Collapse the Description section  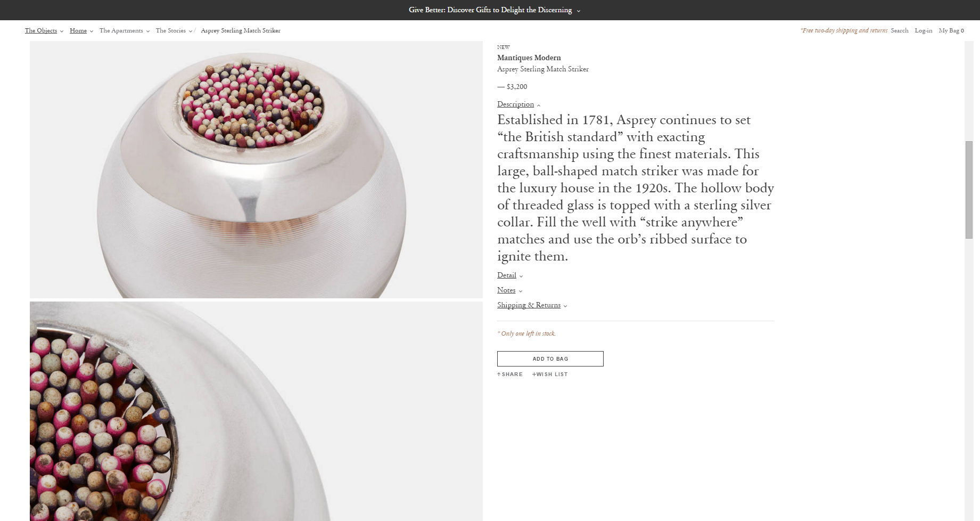click(x=515, y=104)
